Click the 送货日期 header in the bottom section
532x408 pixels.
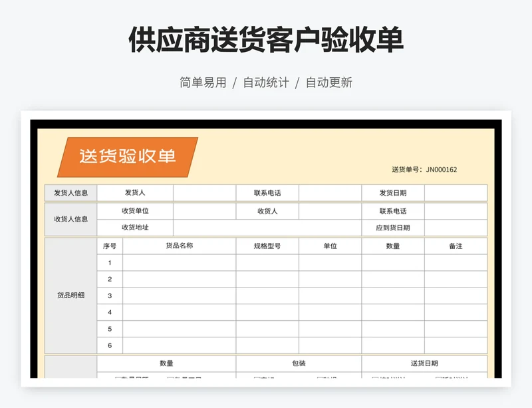[424, 363]
